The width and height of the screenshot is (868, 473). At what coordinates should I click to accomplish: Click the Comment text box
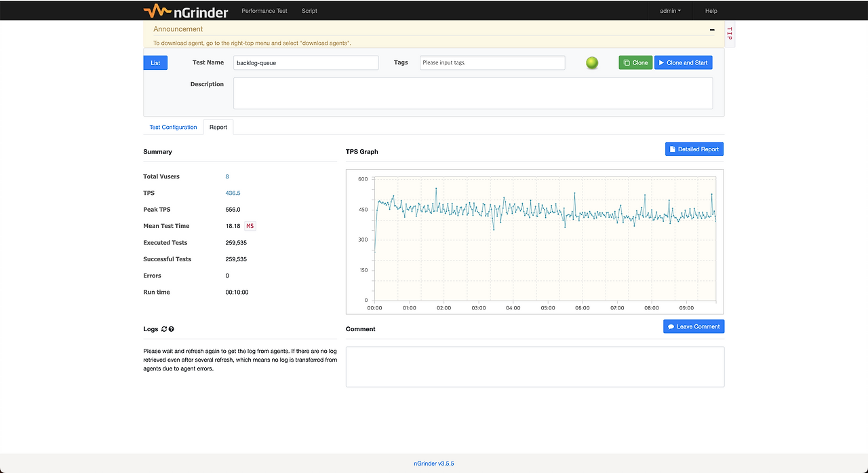click(535, 366)
